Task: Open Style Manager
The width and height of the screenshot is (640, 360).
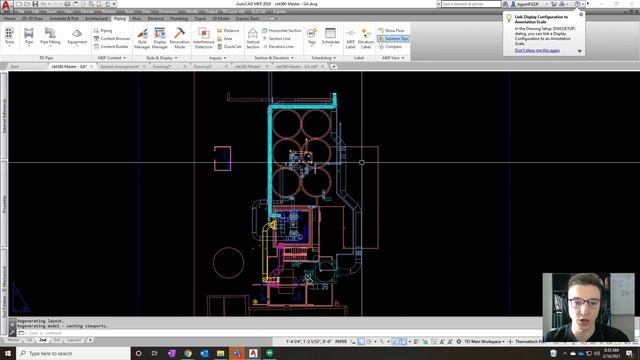Action: (142, 38)
